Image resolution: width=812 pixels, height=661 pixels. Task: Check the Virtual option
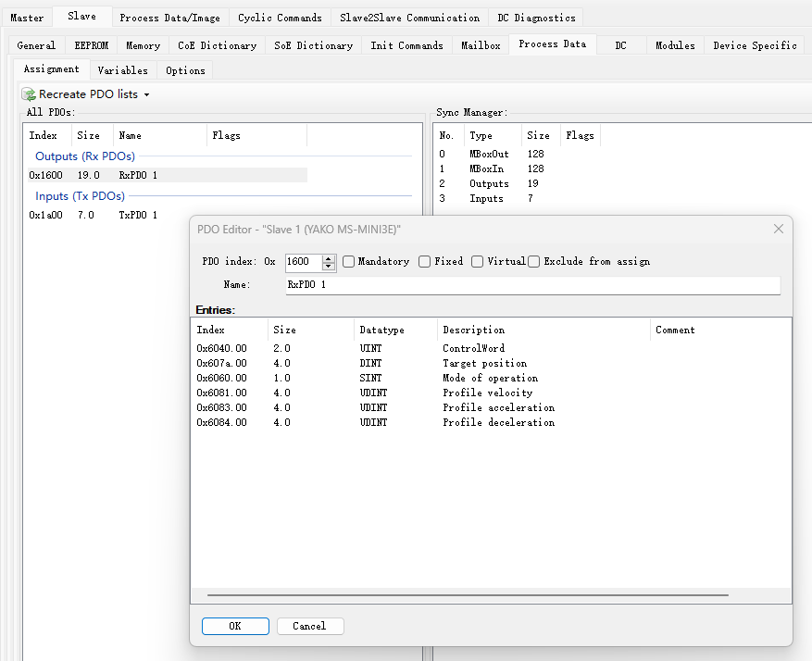[x=478, y=262]
